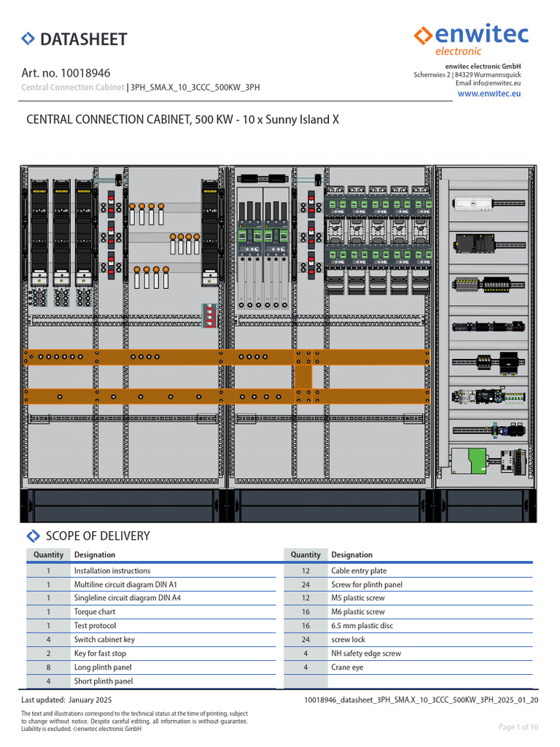Image resolution: width=560 pixels, height=747 pixels.
Task: Select the Long plinth panel entry
Action: coord(103,667)
